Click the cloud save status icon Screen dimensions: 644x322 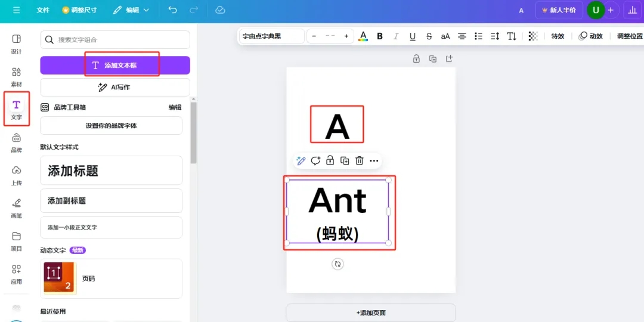click(220, 10)
